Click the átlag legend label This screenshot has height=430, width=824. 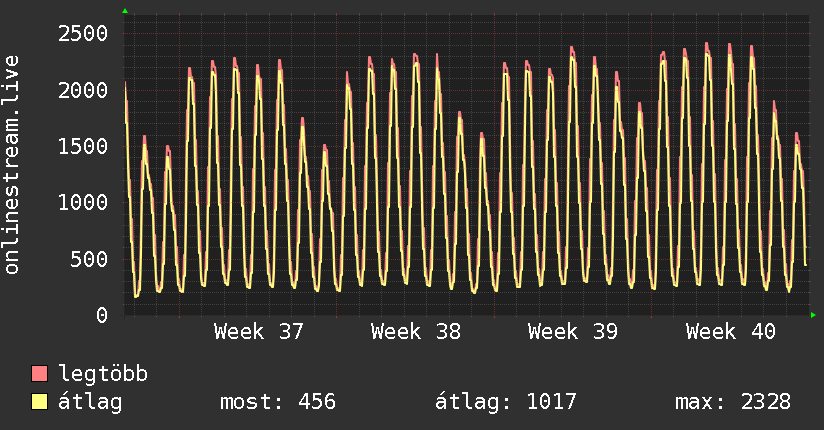[x=90, y=402]
